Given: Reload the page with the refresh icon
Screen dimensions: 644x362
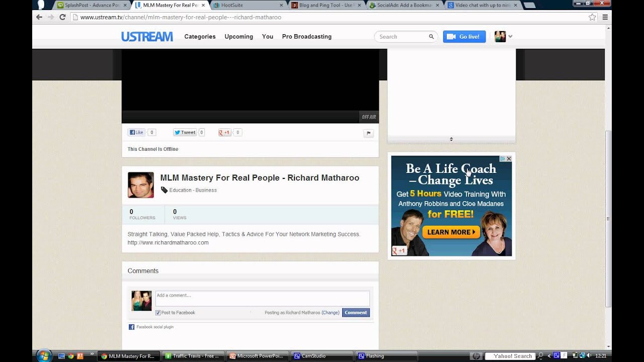Looking at the screenshot, I should pyautogui.click(x=62, y=17).
